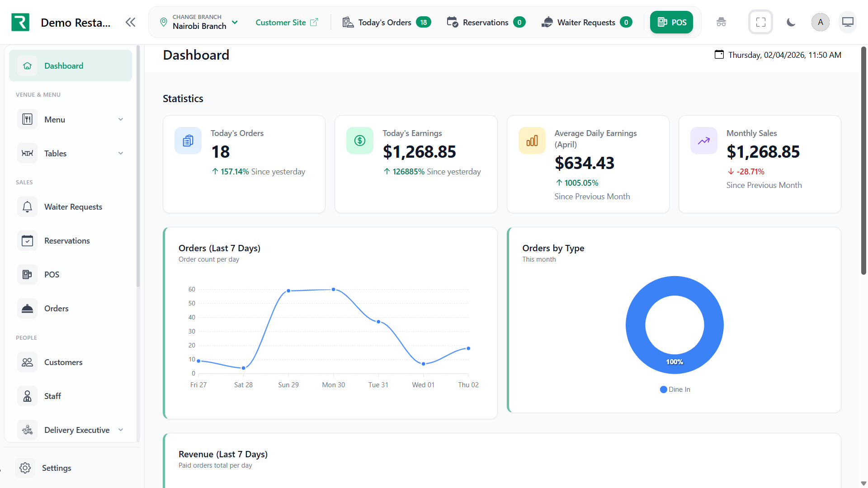Viewport: 868px width, 488px height.
Task: Click the Sun 29 data point on orders chart
Action: (288, 291)
